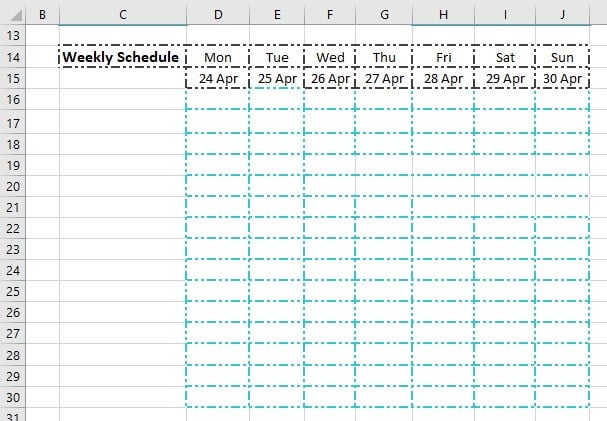This screenshot has height=421, width=607.
Task: Select column F header
Action: 330,15
